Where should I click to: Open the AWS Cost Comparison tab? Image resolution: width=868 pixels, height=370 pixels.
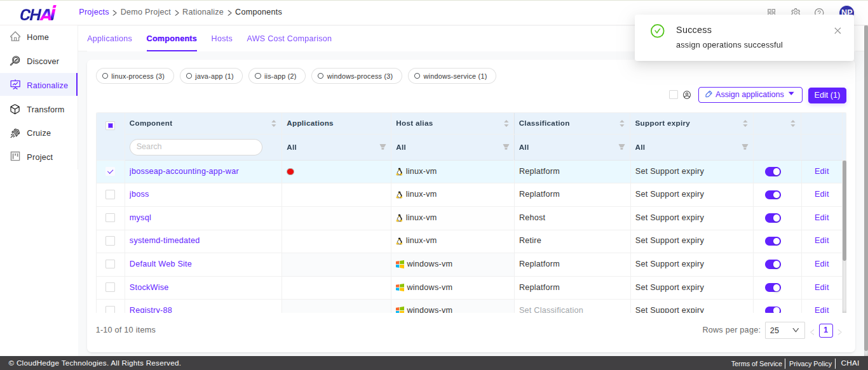(x=289, y=39)
